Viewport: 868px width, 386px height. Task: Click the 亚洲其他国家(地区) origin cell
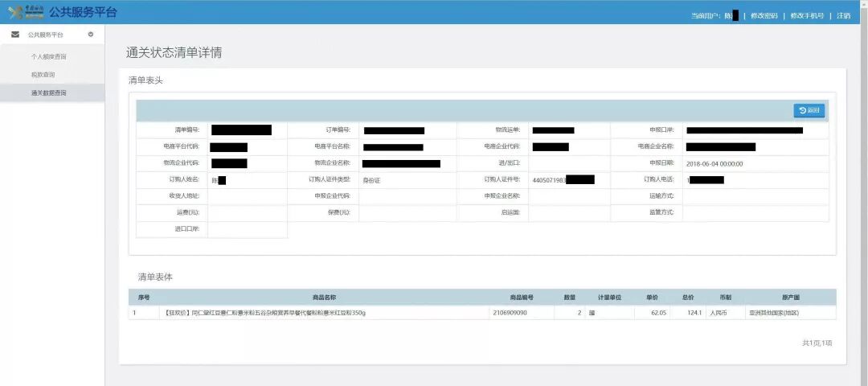click(x=774, y=313)
